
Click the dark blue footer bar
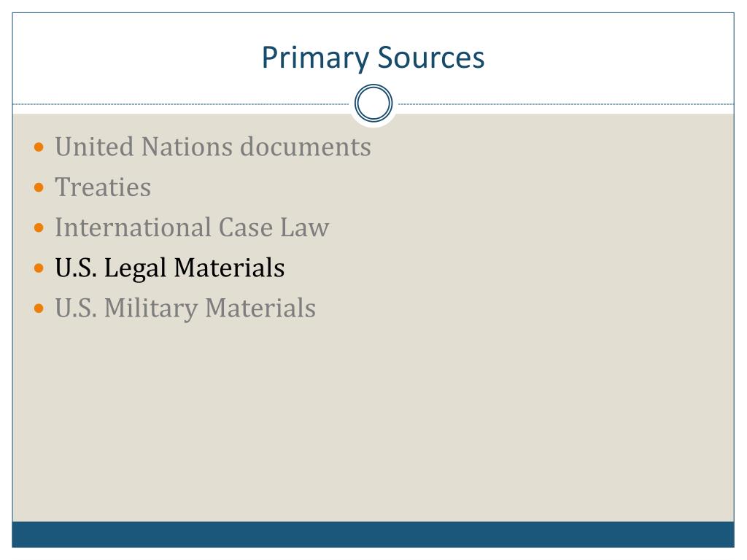click(x=373, y=534)
